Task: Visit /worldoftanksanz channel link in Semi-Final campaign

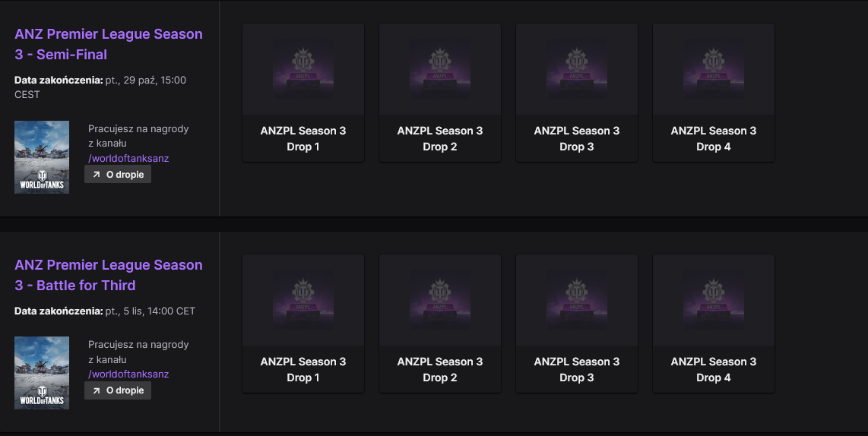Action: point(128,158)
